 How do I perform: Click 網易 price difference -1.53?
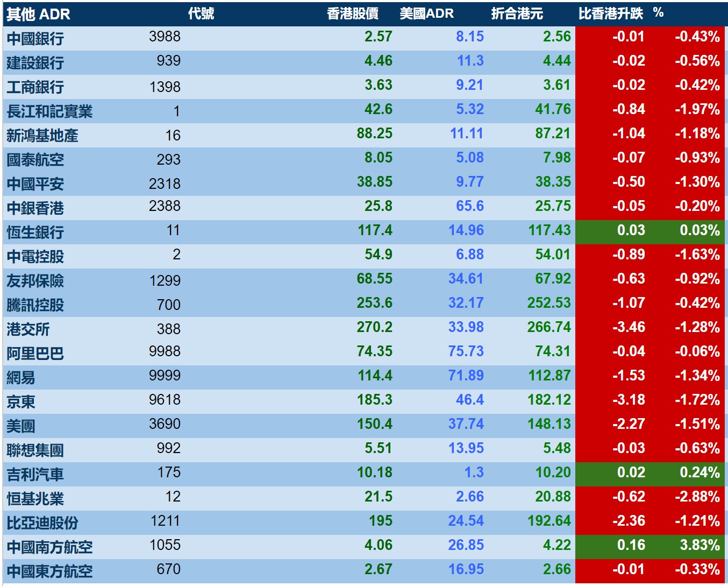629,376
